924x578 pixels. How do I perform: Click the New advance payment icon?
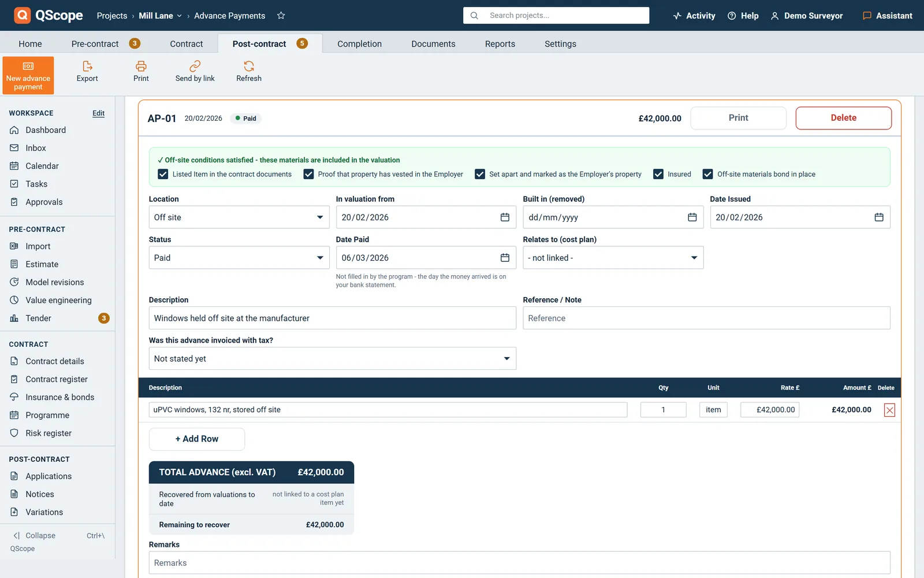(28, 66)
